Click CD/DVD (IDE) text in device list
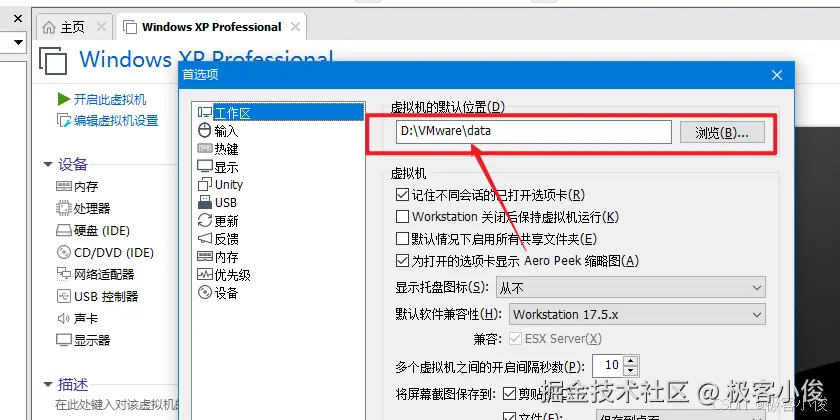840x420 pixels. coord(114,252)
